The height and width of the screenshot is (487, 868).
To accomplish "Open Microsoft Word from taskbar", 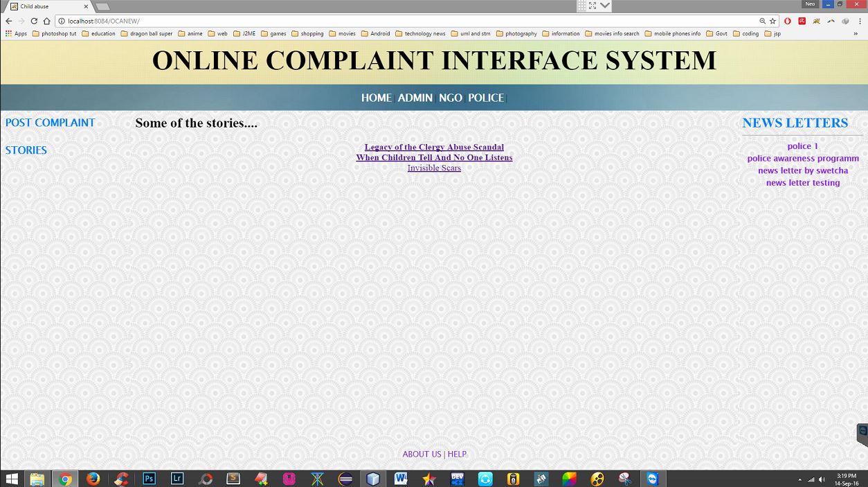I will [x=401, y=479].
